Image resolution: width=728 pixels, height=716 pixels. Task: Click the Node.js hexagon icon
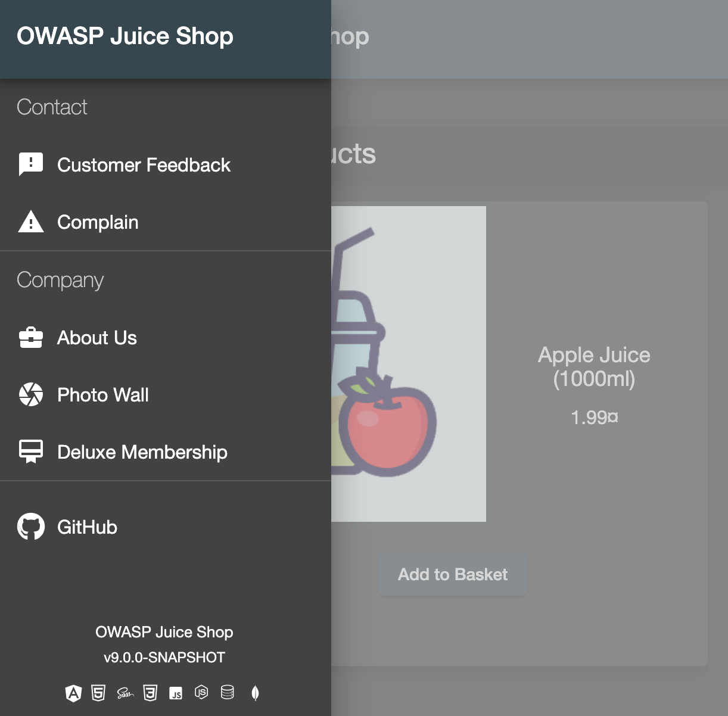point(201,692)
